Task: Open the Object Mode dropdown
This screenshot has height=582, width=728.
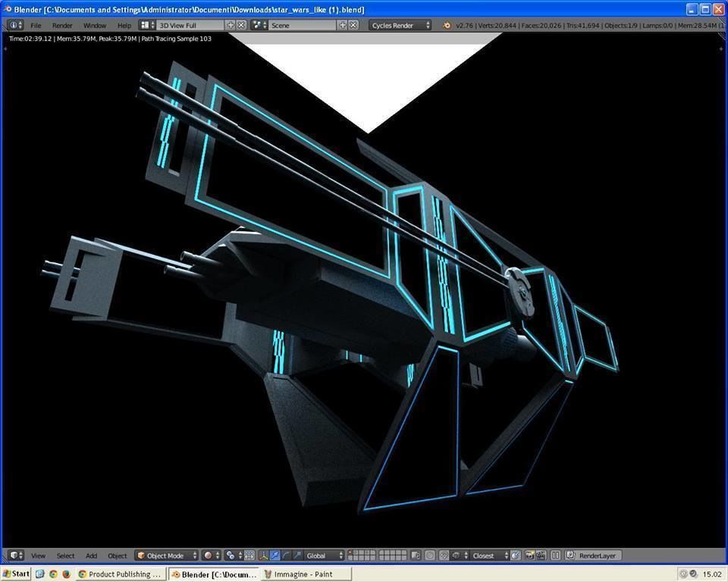Action: 166,555
